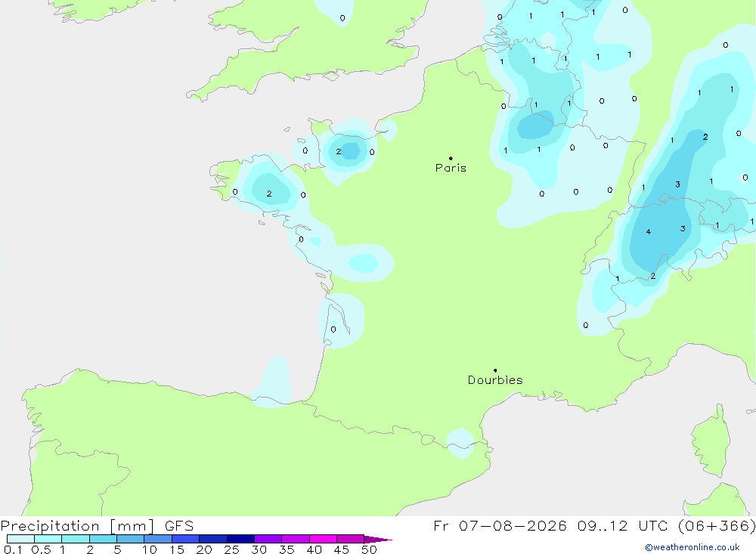Select the 30 mm purple legend swatch
Image resolution: width=756 pixels, height=554 pixels.
pyautogui.click(x=268, y=539)
